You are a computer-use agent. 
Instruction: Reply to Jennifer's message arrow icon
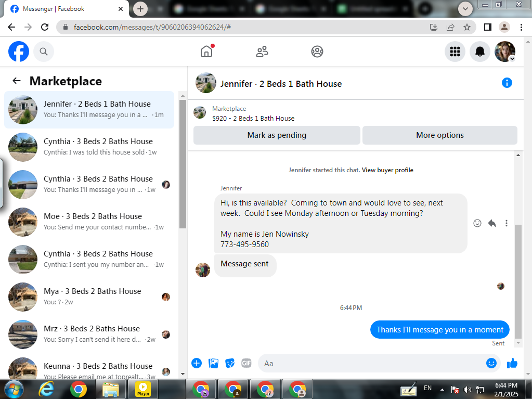(x=492, y=223)
